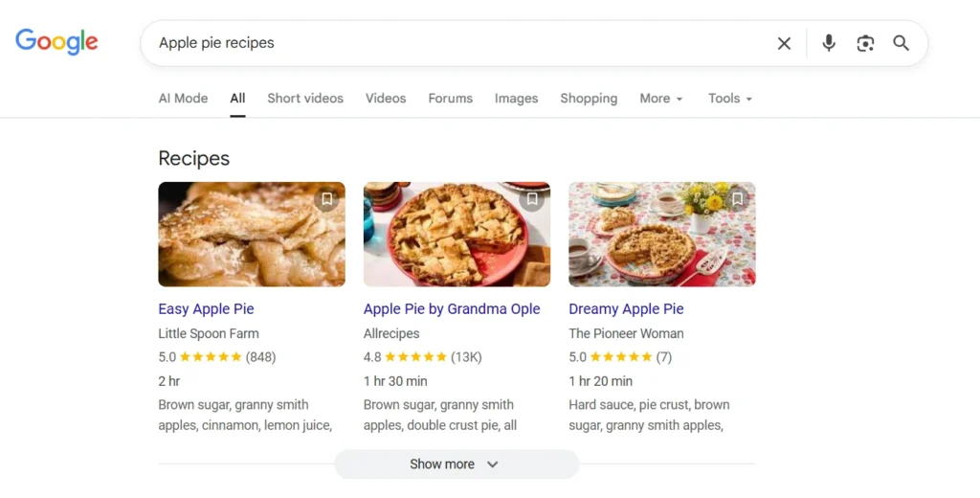The height and width of the screenshot is (498, 980).
Task: Go to Google homepage via logo
Action: coord(56,42)
